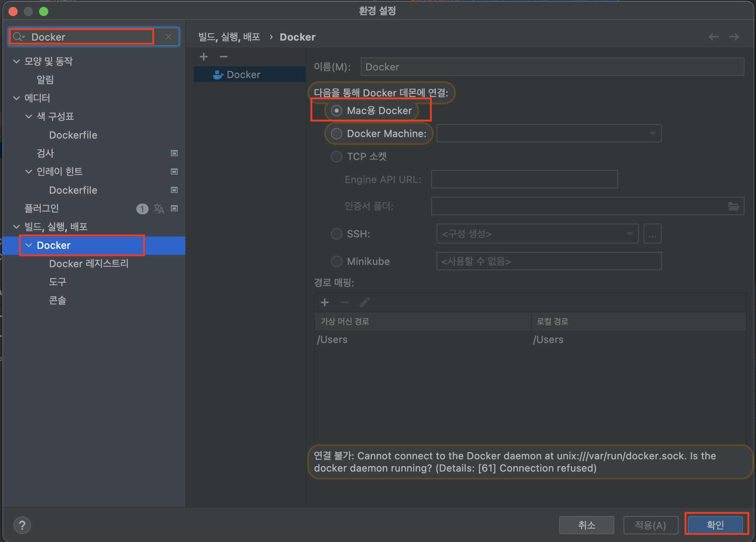Screen dimensions: 756x542
Task: Open the 플러그인 settings page
Action: tap(42, 209)
